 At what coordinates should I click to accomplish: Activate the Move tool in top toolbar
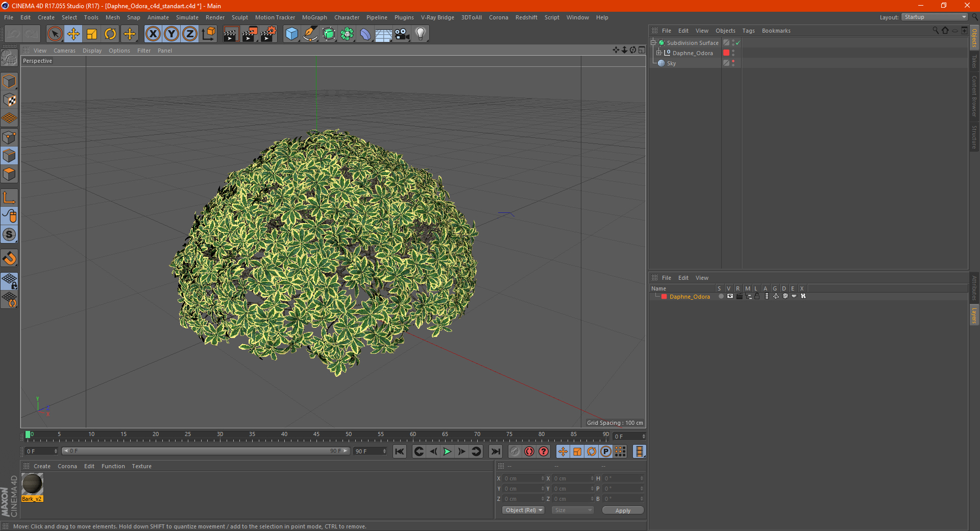[x=73, y=34]
